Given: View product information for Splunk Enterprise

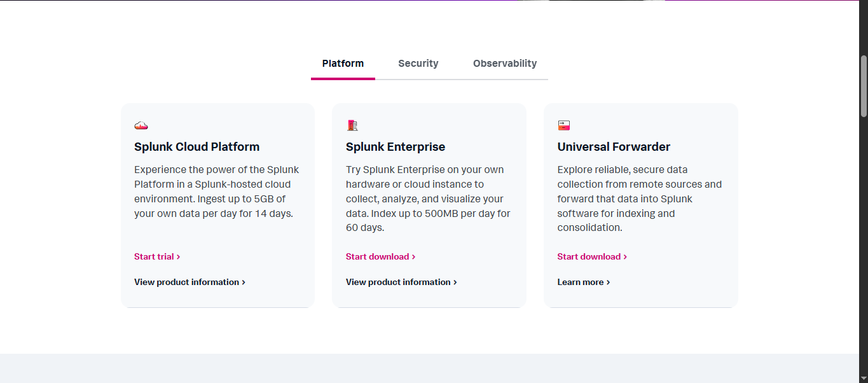Looking at the screenshot, I should tap(401, 282).
